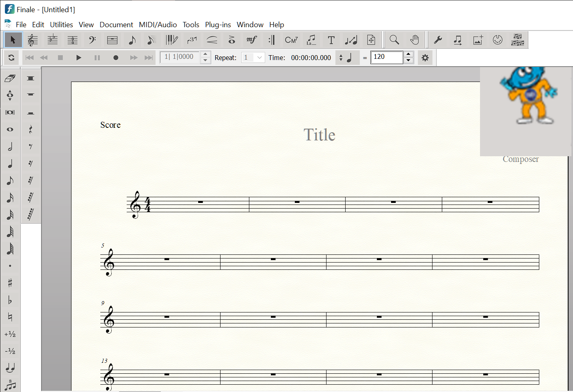This screenshot has height=392, width=573.
Task: Open the Text tool (T icon)
Action: click(331, 40)
